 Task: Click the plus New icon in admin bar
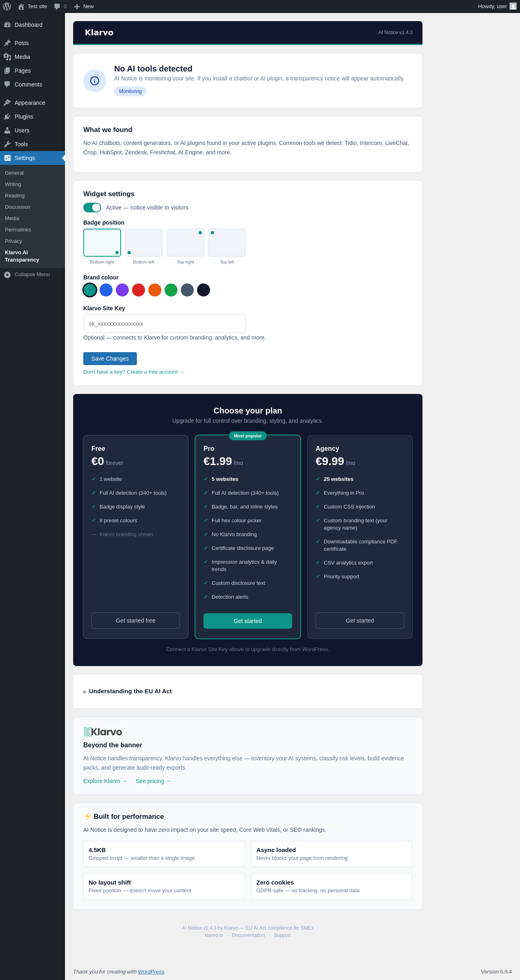pyautogui.click(x=77, y=6)
